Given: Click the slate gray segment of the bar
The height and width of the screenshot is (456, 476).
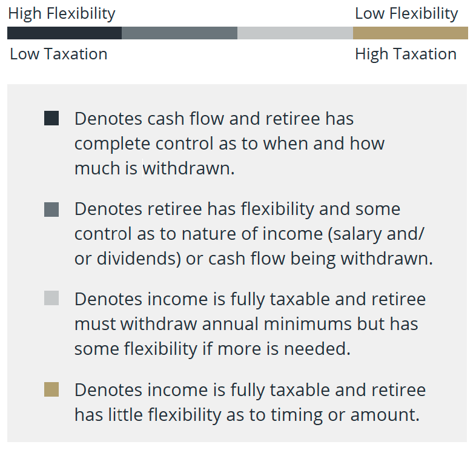Looking at the screenshot, I should (x=179, y=33).
